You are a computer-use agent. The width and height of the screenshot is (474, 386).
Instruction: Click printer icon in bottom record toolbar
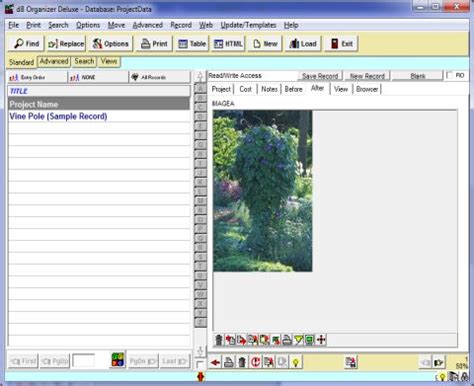pos(229,362)
